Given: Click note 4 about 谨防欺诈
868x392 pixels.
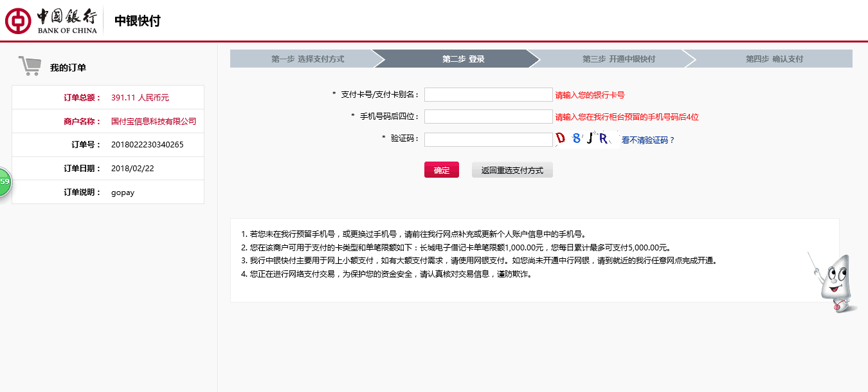Looking at the screenshot, I should (x=386, y=274).
